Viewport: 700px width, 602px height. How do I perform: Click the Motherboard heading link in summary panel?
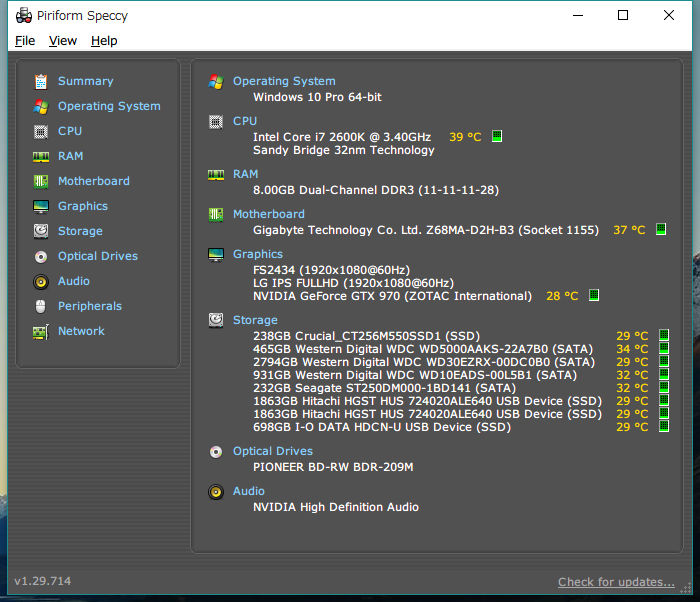point(269,214)
